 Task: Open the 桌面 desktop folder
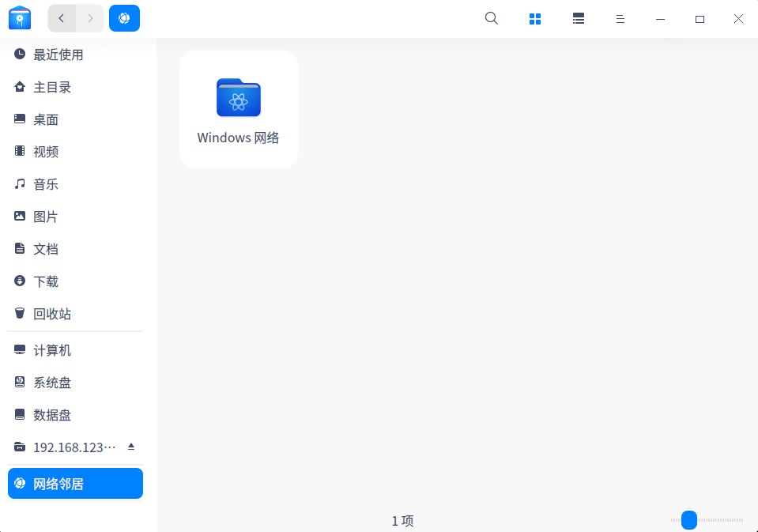tap(46, 119)
